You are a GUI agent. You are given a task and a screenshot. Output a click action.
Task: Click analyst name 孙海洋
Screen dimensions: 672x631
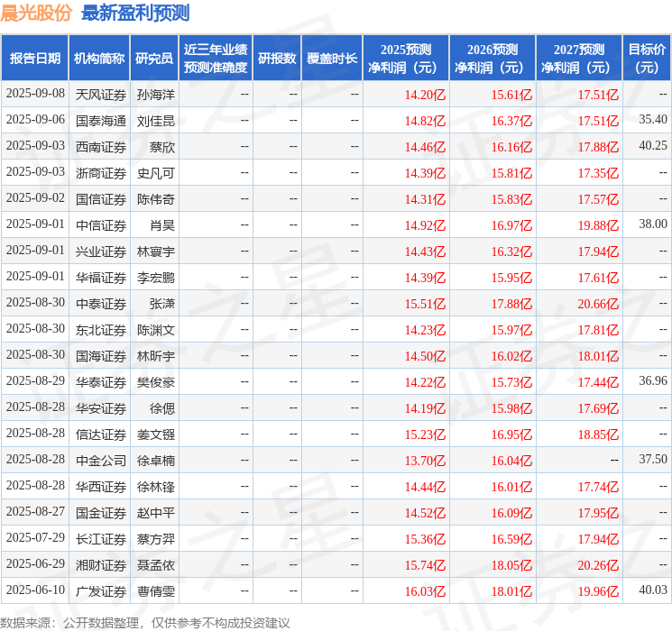[x=156, y=95]
